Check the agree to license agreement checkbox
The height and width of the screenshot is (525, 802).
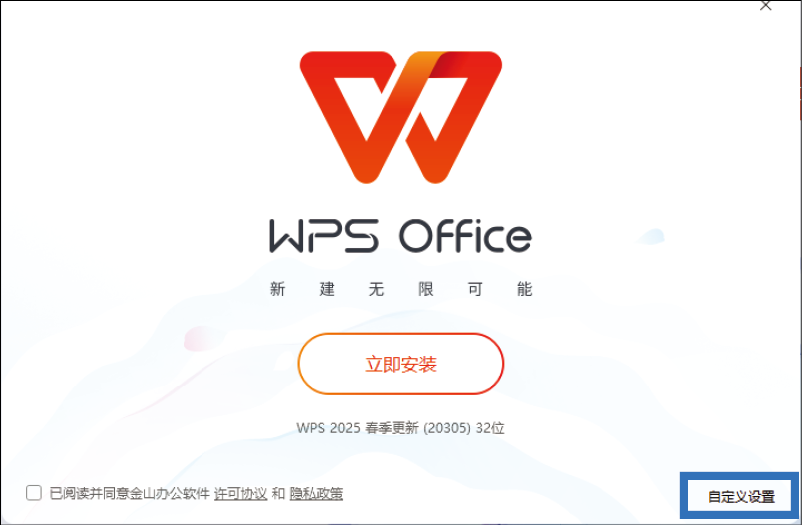(34, 493)
